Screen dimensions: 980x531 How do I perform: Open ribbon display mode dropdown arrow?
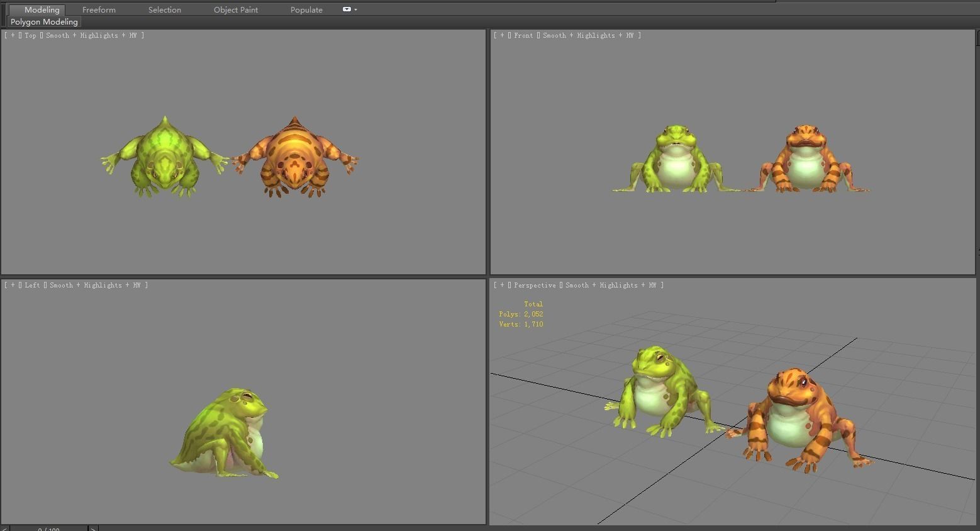click(356, 9)
